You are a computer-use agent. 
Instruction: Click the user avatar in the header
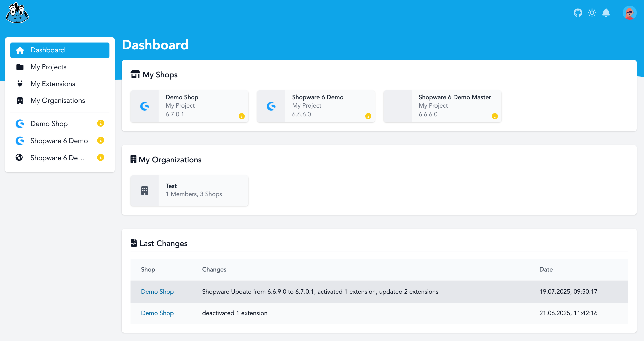pos(630,12)
